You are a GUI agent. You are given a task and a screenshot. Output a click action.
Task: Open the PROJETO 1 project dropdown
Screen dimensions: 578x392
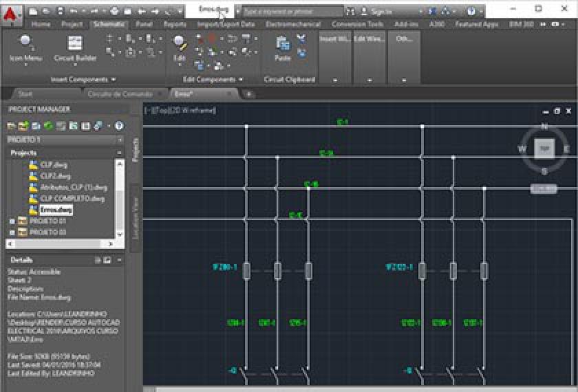click(x=120, y=140)
